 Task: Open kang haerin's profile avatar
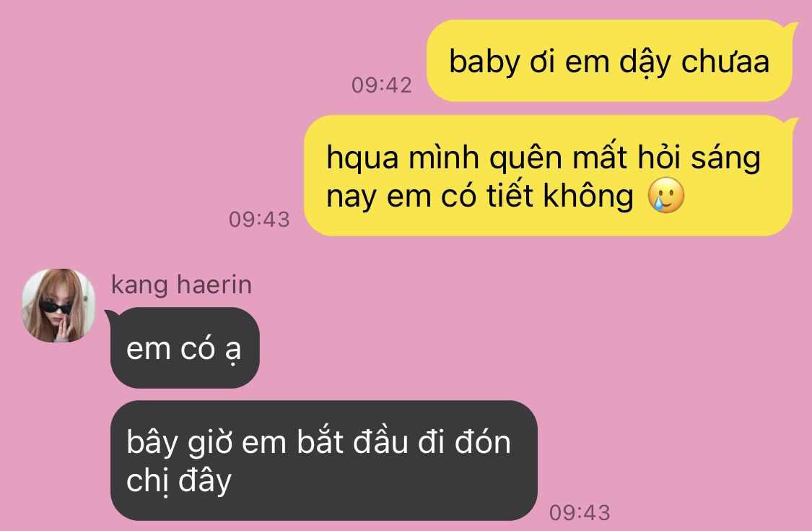58,306
